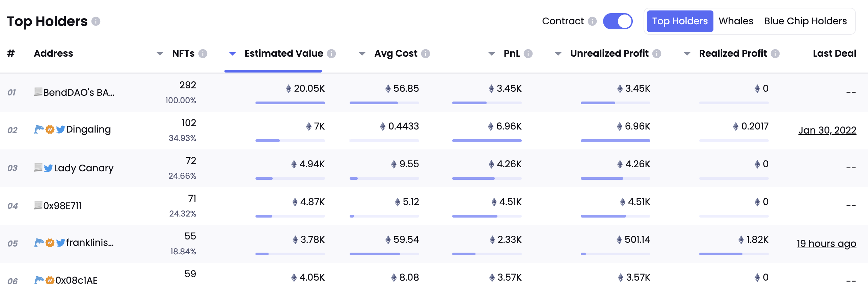Image resolution: width=868 pixels, height=284 pixels.
Task: Switch to the Whales tab
Action: coord(736,21)
